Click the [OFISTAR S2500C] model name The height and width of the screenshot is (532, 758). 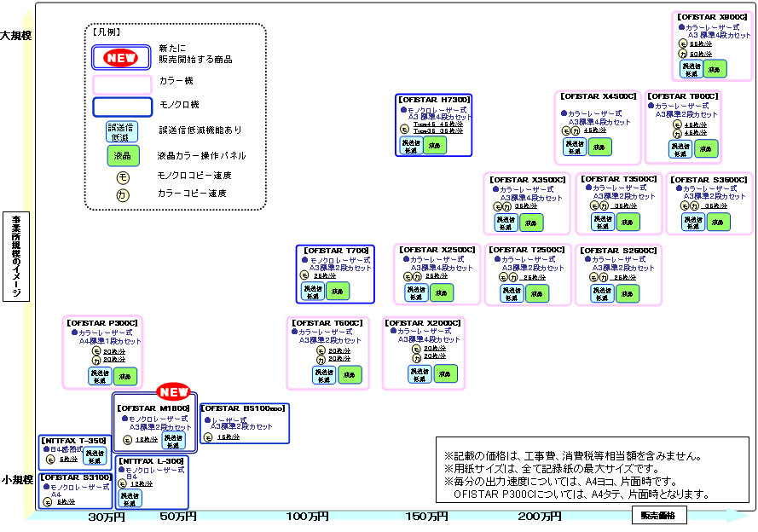pyautogui.click(x=618, y=251)
